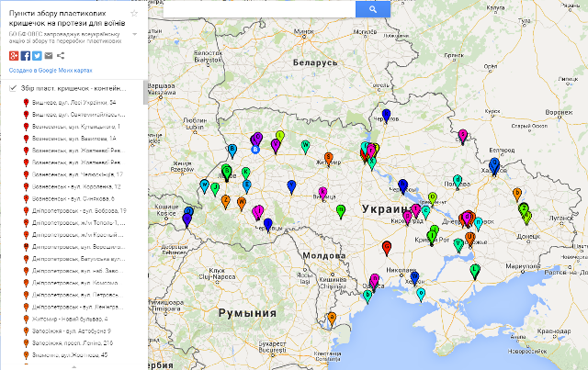Viewport: 588px width, 370px height.
Task: Star this map as a favorite
Action: tap(134, 12)
